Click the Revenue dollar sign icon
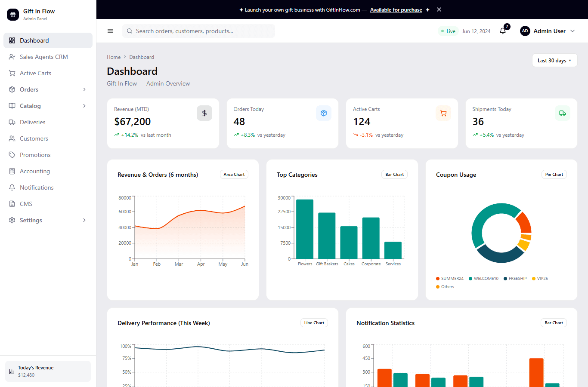 pos(204,113)
